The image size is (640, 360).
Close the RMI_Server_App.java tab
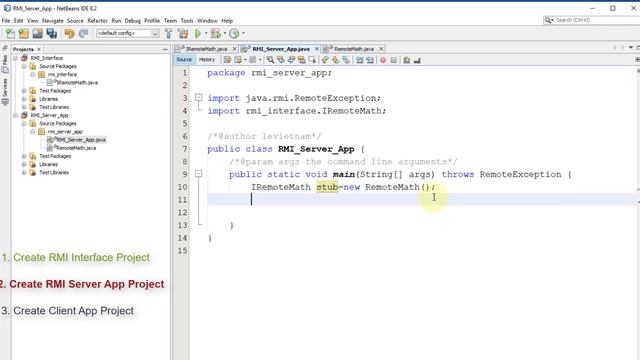[316, 49]
